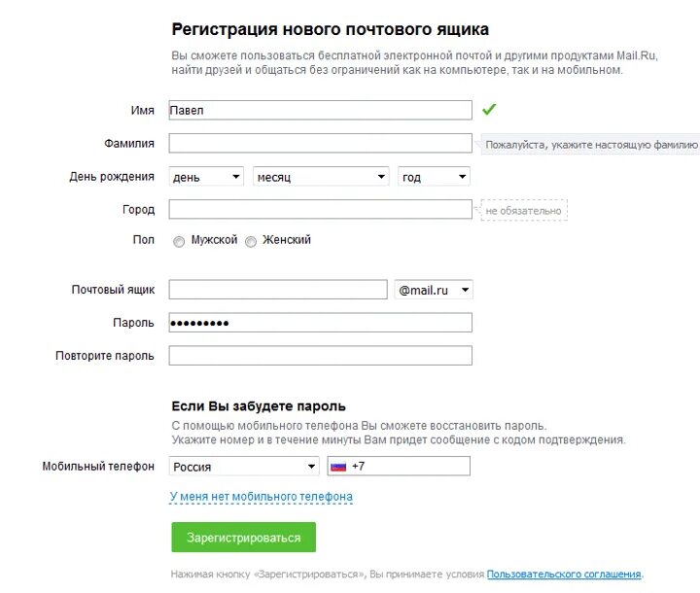The height and width of the screenshot is (593, 700).
Task: Click the не обязательно hint next to Город
Action: click(x=523, y=210)
